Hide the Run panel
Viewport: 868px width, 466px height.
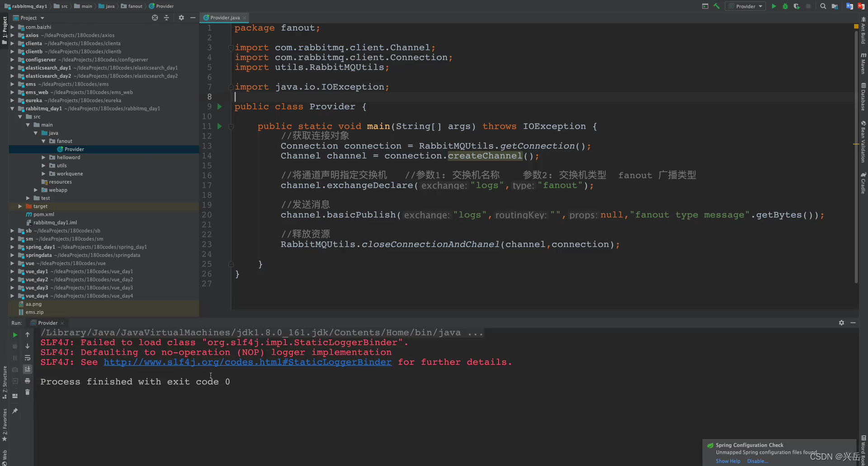[x=853, y=323]
